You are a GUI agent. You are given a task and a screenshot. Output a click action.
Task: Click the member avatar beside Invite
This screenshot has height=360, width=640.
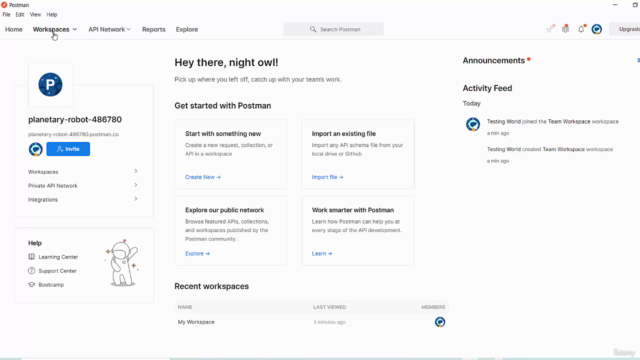36,149
